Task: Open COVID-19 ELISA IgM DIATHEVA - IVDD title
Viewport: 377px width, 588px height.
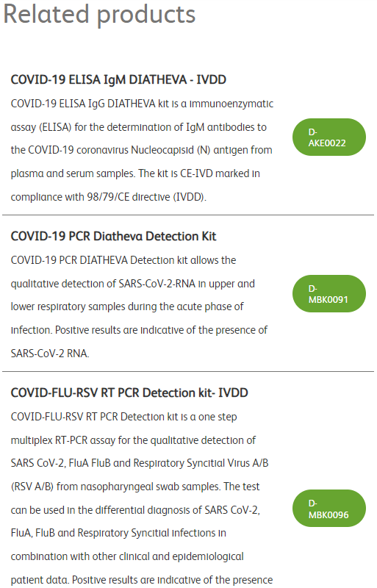Action: (x=118, y=79)
